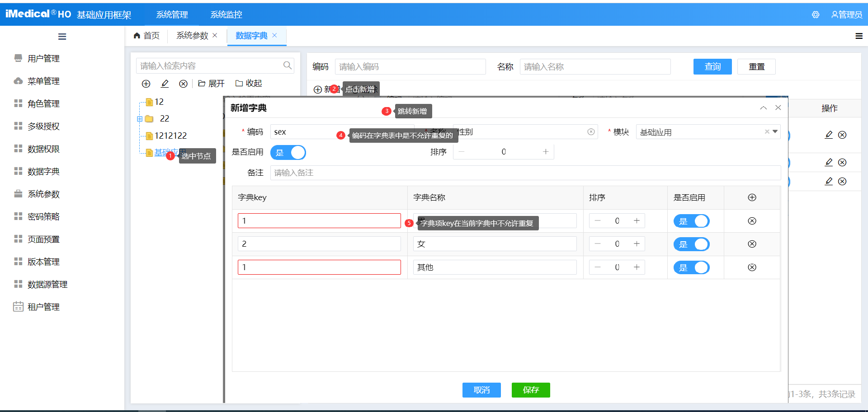This screenshot has width=868, height=412.
Task: Remove the 其他 dictionary item row
Action: tap(752, 267)
